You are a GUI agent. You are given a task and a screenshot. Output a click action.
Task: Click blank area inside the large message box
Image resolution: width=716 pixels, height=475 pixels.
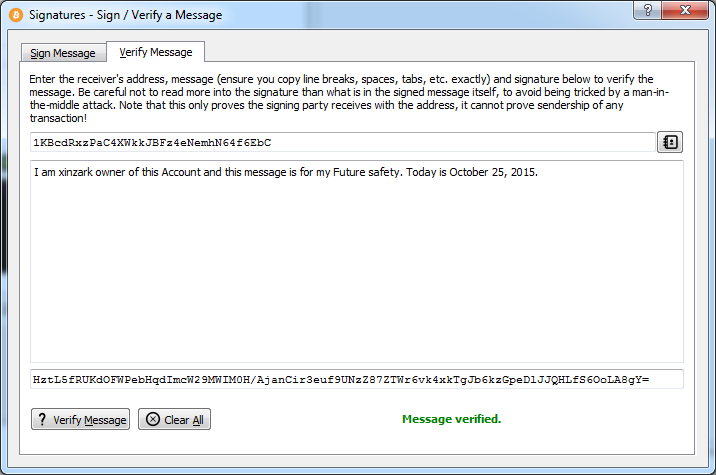357,274
